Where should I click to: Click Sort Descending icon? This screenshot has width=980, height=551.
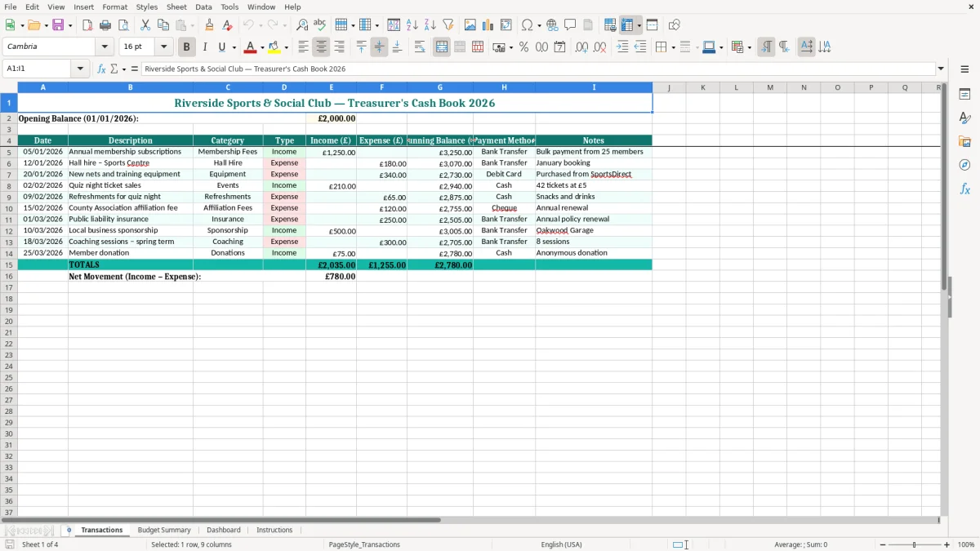click(x=430, y=25)
